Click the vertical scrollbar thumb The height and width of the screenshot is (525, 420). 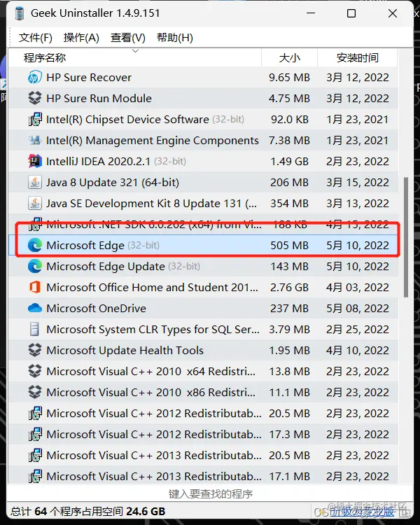coord(406,237)
